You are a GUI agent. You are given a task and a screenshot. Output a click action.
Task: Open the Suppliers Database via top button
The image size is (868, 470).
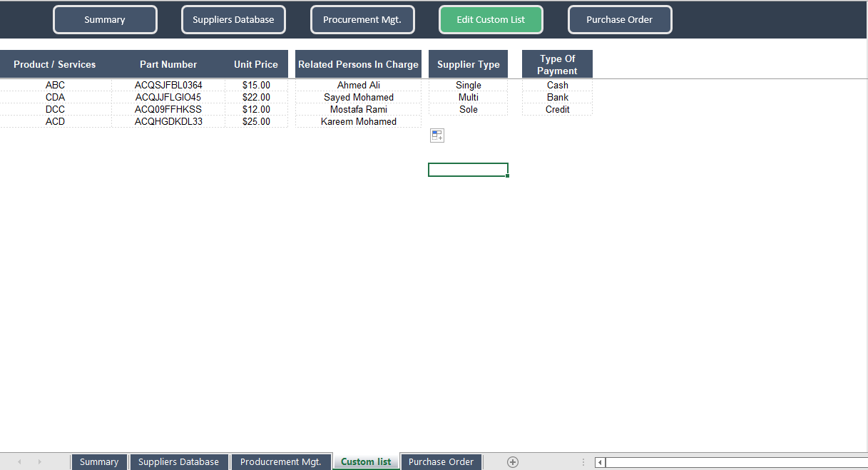[x=233, y=19]
